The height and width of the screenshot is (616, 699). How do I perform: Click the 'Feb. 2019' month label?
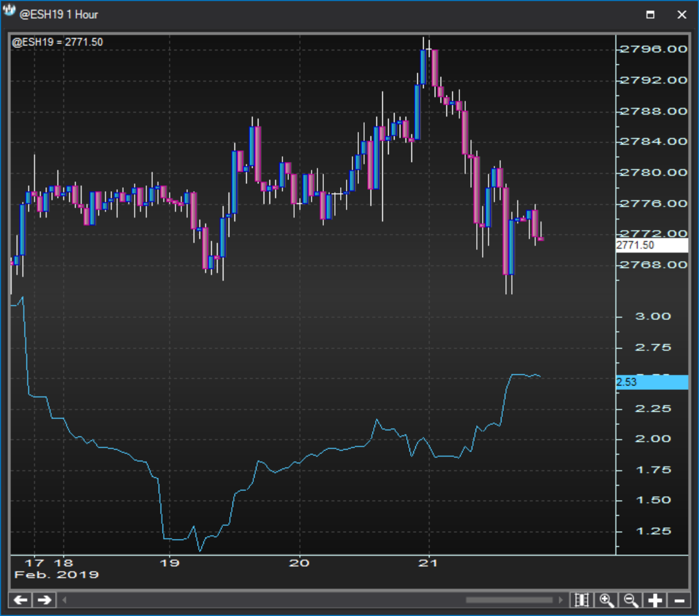point(56,575)
